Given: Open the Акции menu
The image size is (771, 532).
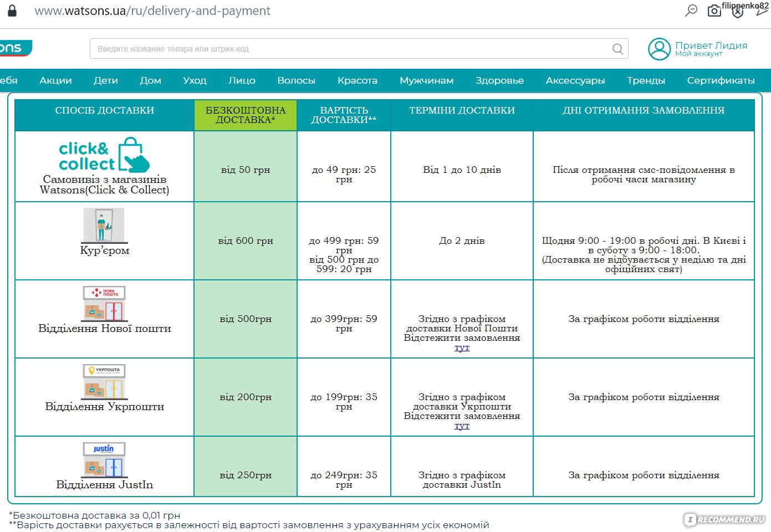Looking at the screenshot, I should tap(55, 80).
